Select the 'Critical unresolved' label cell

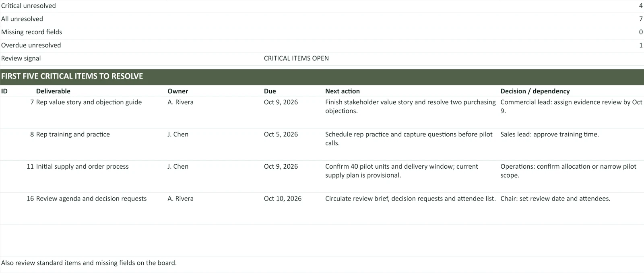pos(29,6)
